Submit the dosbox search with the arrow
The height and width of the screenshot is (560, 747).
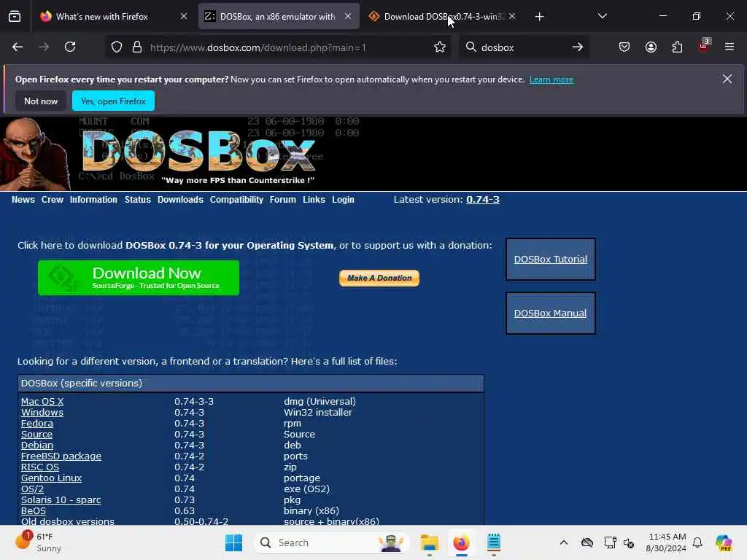tap(578, 47)
